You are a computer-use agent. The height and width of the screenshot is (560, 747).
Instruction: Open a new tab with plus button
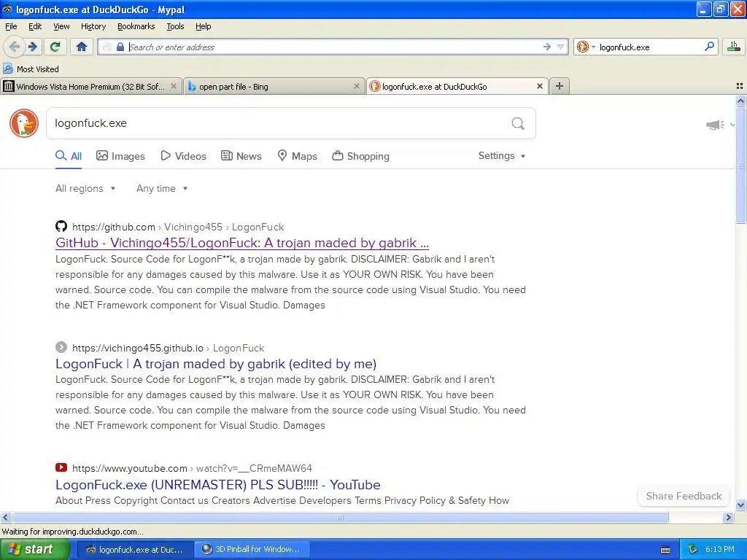pyautogui.click(x=560, y=86)
